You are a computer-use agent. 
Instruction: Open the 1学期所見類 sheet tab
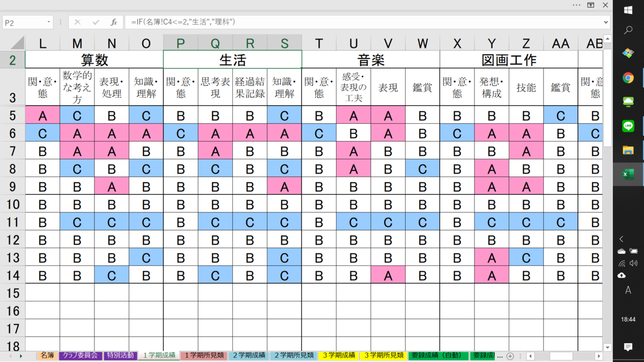(x=204, y=356)
